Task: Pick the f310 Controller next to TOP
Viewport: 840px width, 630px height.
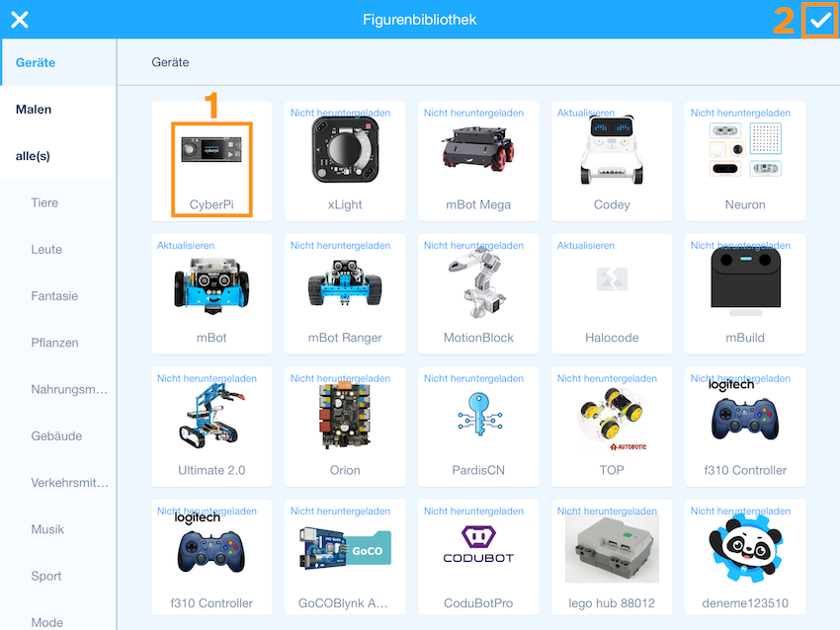Action: coord(745,412)
